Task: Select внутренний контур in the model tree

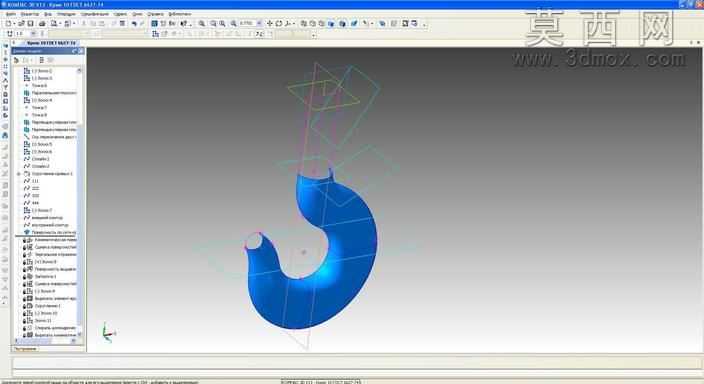Action: (x=50, y=225)
